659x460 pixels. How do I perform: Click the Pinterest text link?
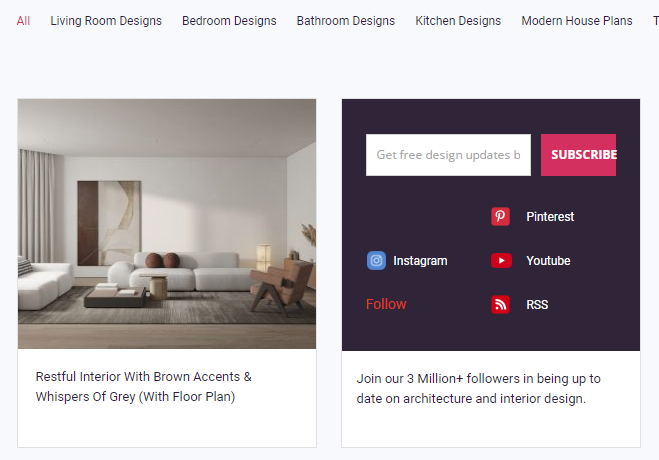pyautogui.click(x=550, y=217)
